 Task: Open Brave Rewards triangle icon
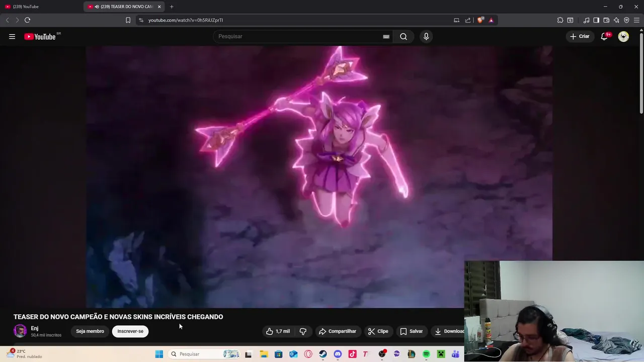[x=491, y=20]
